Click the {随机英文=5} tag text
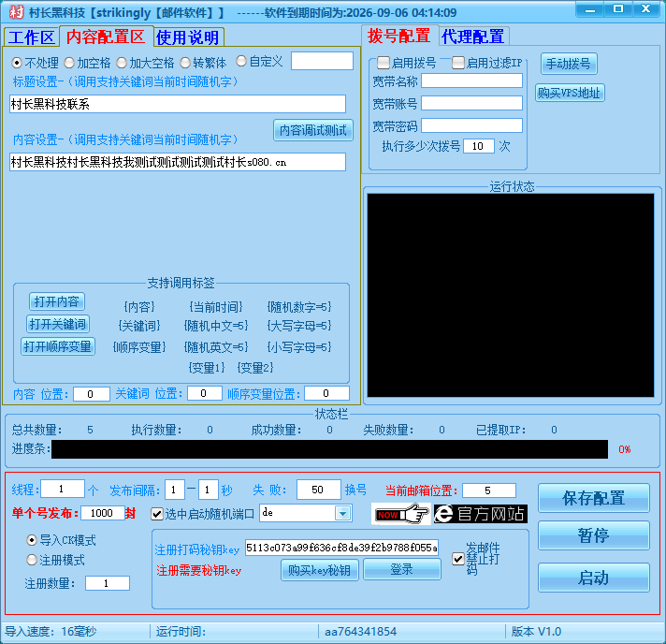 [x=216, y=347]
